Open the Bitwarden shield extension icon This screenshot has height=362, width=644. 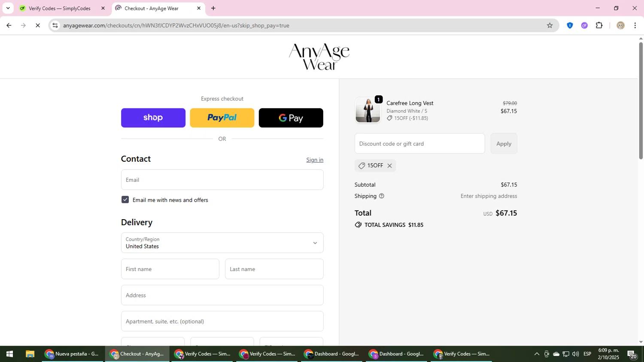(x=570, y=25)
